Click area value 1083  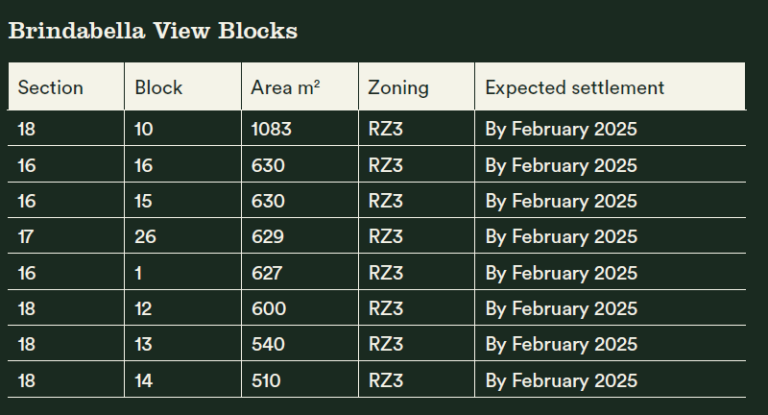tap(273, 129)
